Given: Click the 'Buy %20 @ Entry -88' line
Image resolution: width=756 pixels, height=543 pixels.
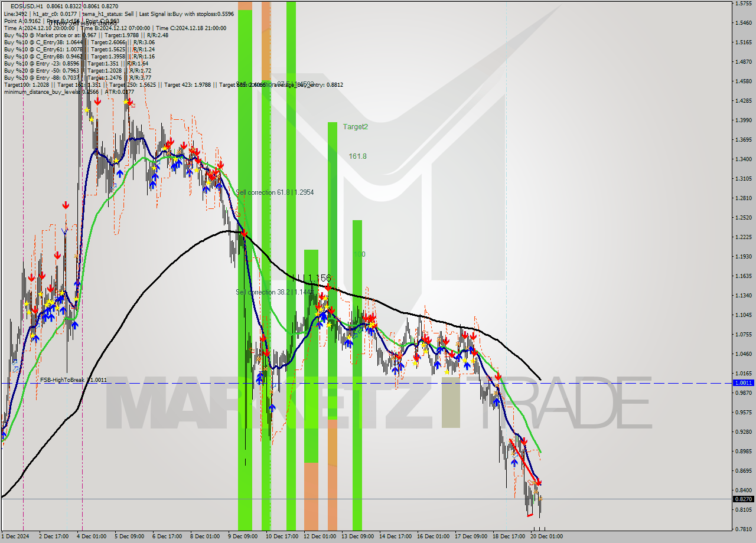Looking at the screenshot, I should coord(77,77).
